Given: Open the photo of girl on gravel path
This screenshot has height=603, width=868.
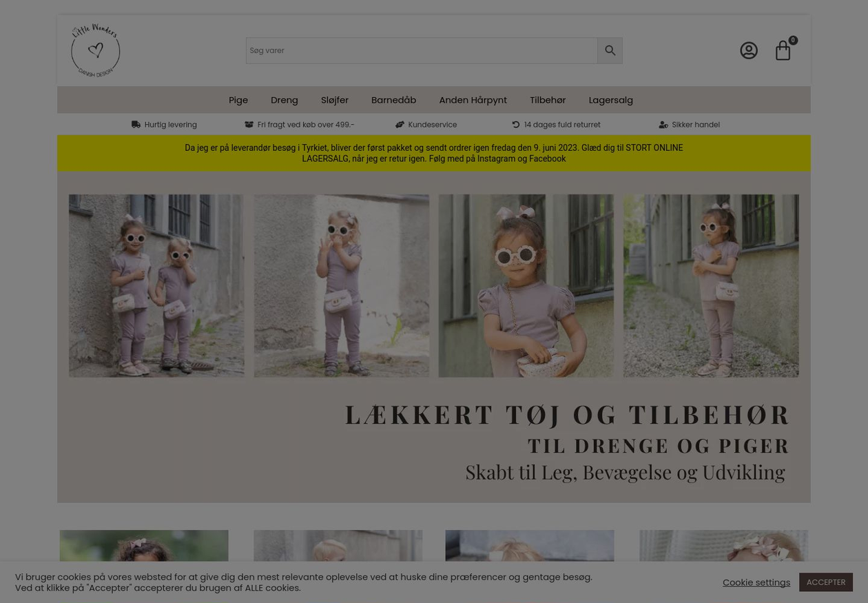Looking at the screenshot, I should (711, 285).
